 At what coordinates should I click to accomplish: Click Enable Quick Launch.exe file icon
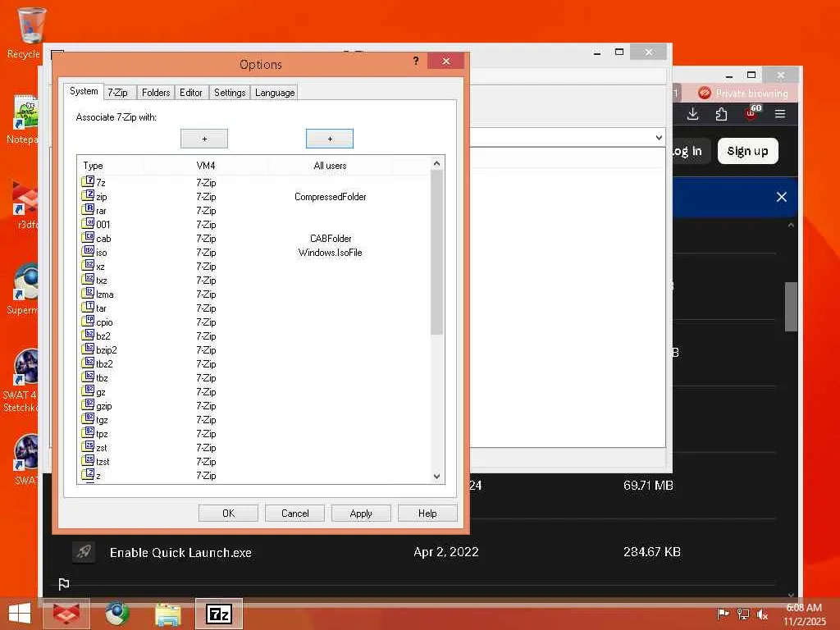point(84,552)
